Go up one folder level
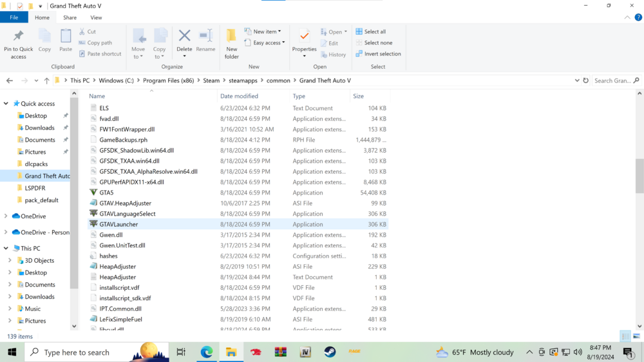 (46, 81)
